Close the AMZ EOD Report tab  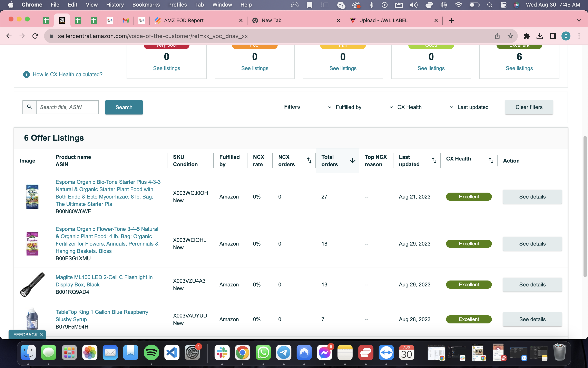(241, 20)
